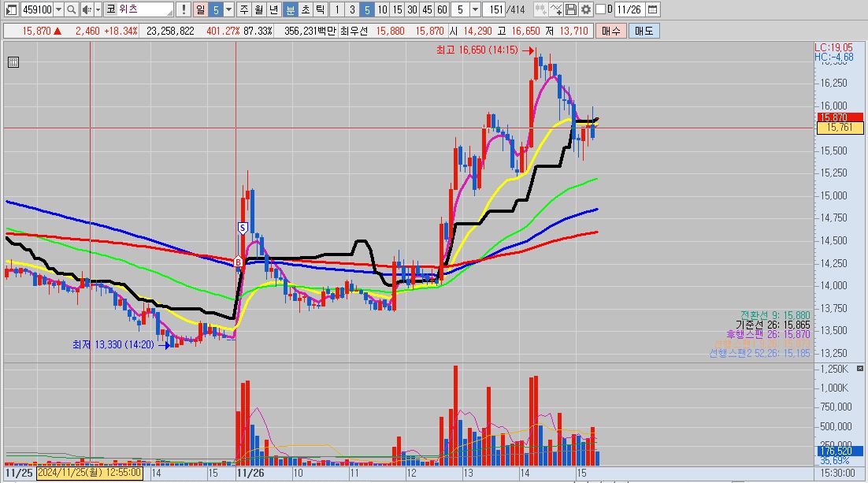Click the add-candle-chart icon
Image resolution: width=868 pixels, height=483 pixels.
pyautogui.click(x=541, y=9)
